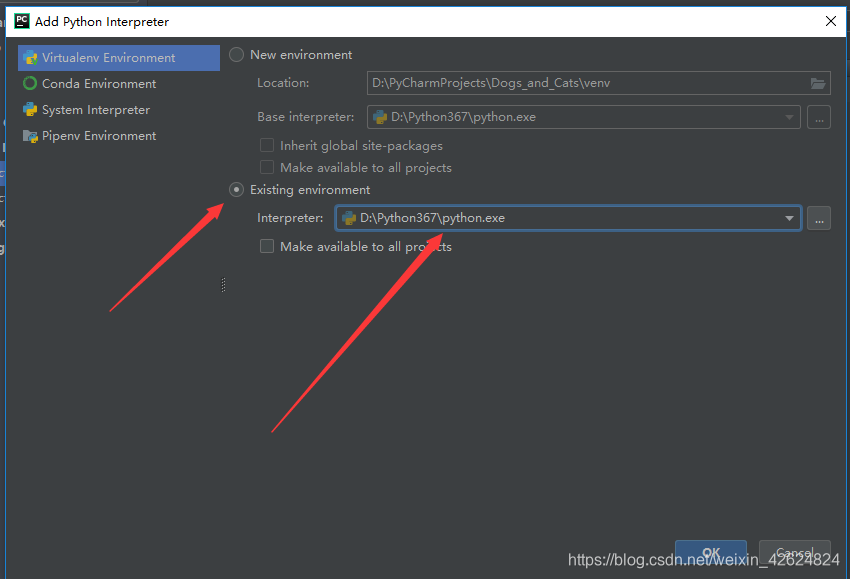Expand the Interpreter dropdown arrow
The width and height of the screenshot is (850, 579).
789,218
